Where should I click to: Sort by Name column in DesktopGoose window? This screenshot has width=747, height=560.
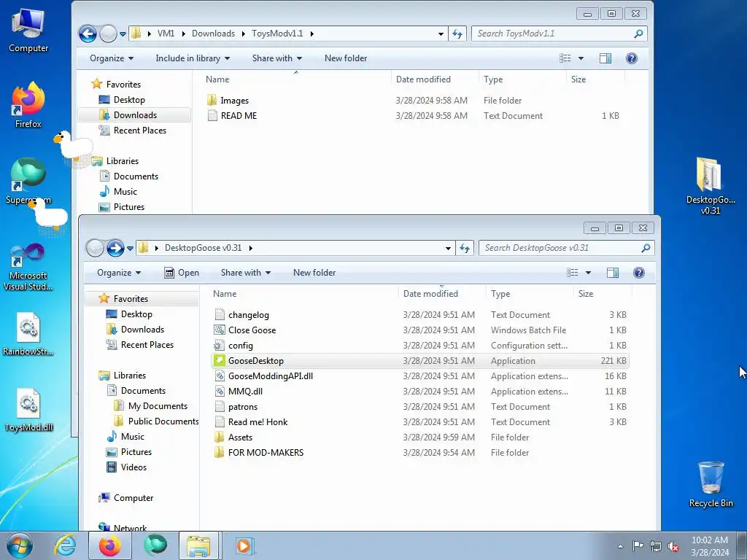click(225, 294)
